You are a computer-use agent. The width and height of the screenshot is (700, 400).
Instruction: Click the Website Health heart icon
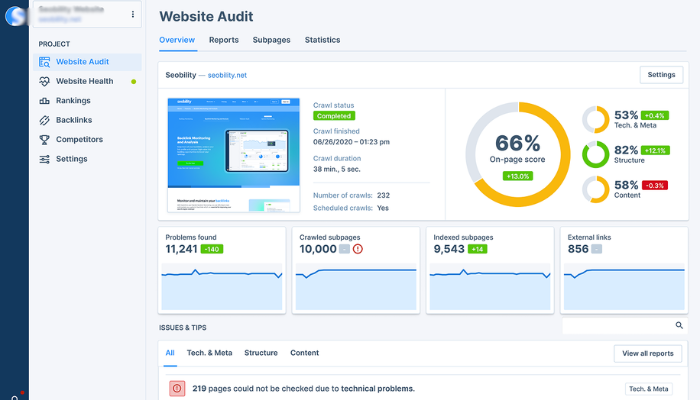pyautogui.click(x=44, y=81)
